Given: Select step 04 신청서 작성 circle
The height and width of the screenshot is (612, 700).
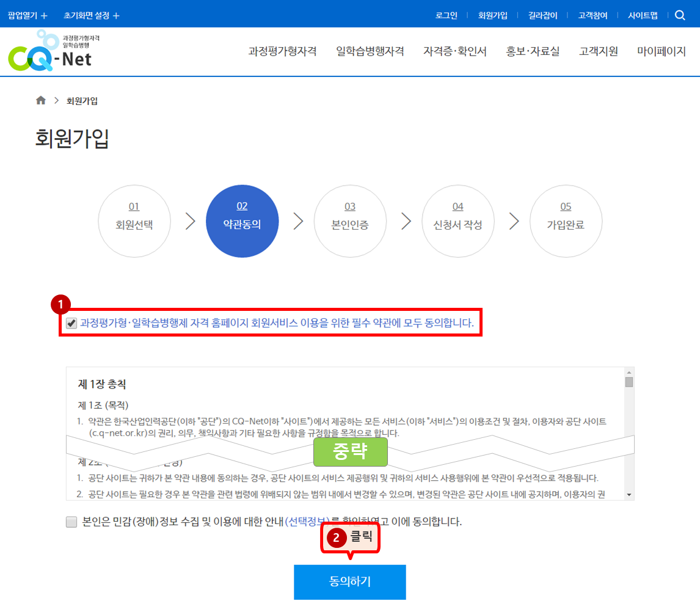Looking at the screenshot, I should (x=458, y=221).
